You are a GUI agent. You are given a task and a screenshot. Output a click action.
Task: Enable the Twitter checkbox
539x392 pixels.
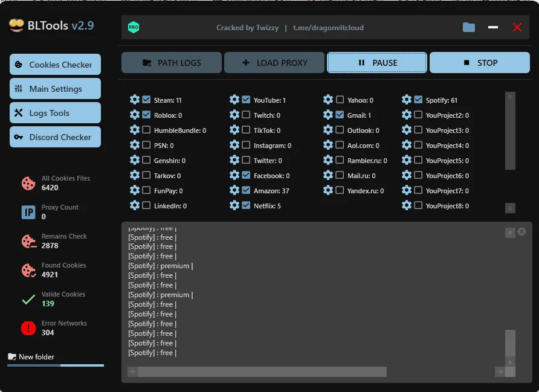(x=246, y=160)
